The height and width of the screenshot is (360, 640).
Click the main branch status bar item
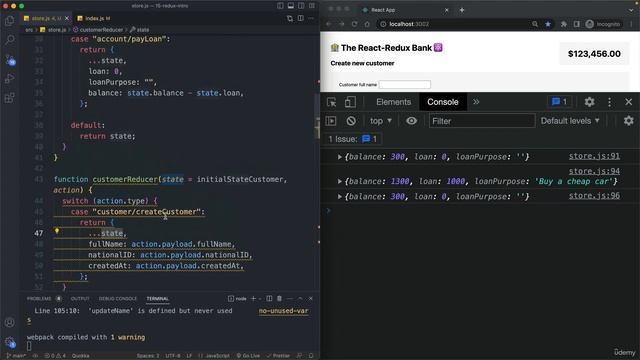(x=16, y=356)
